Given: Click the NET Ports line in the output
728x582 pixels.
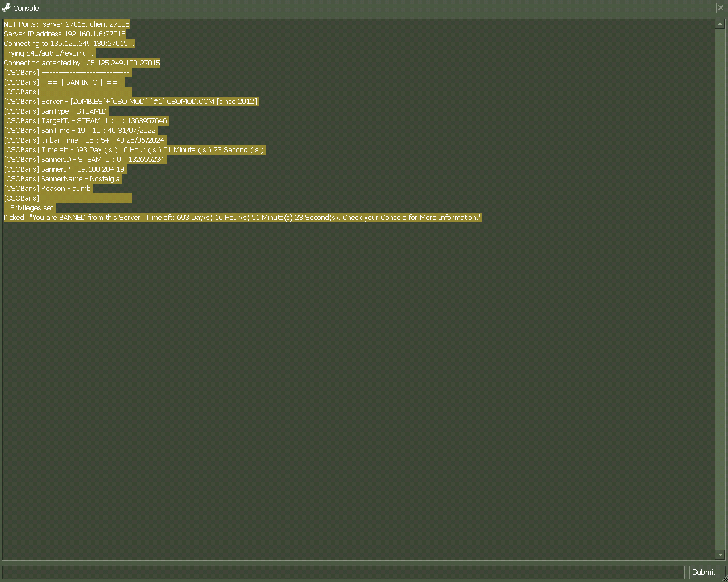Looking at the screenshot, I should tap(67, 24).
